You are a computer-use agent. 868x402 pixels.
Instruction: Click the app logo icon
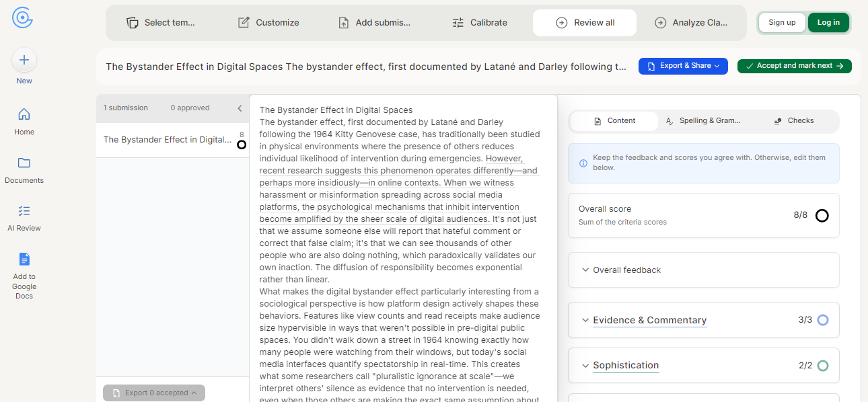pyautogui.click(x=22, y=18)
